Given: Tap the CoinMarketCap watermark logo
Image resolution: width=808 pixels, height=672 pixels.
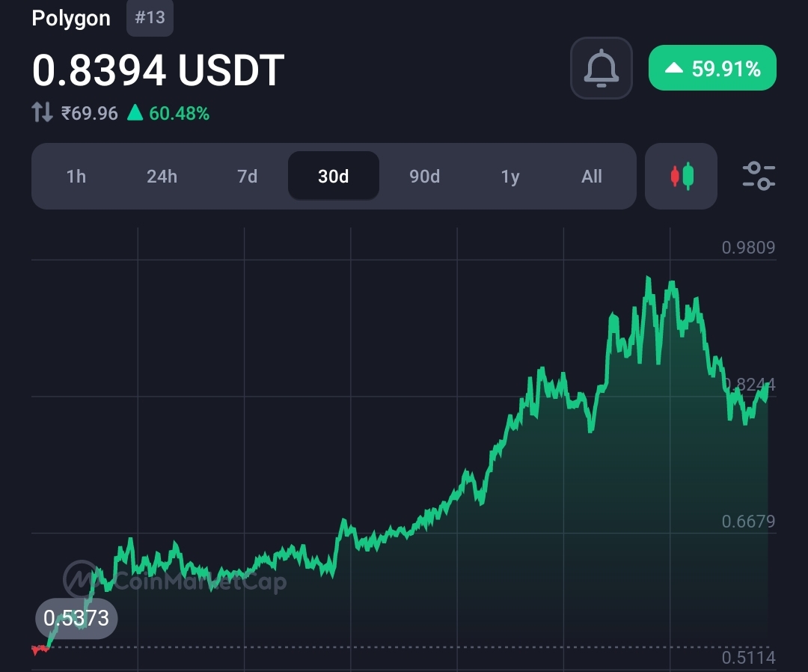Looking at the screenshot, I should coord(81,580).
